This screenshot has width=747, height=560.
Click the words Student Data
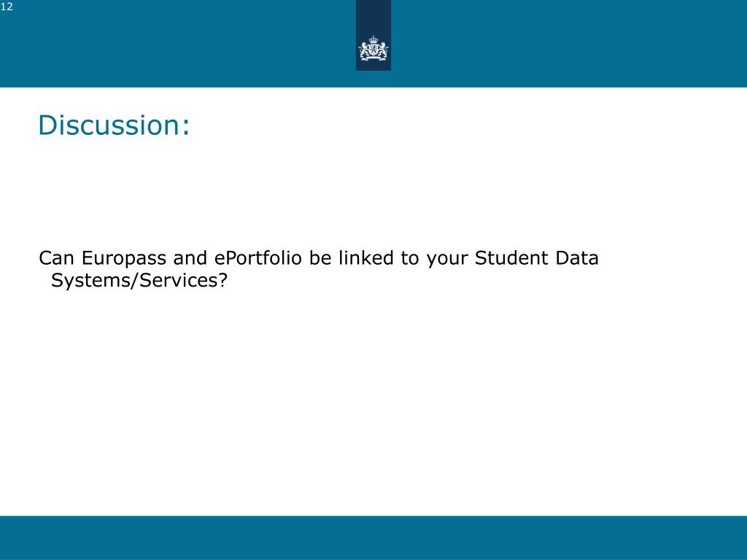click(536, 257)
